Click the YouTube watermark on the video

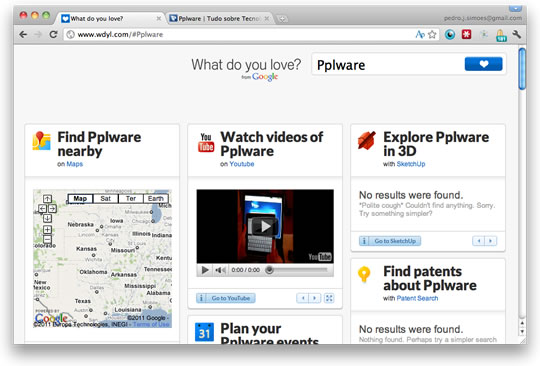320,257
